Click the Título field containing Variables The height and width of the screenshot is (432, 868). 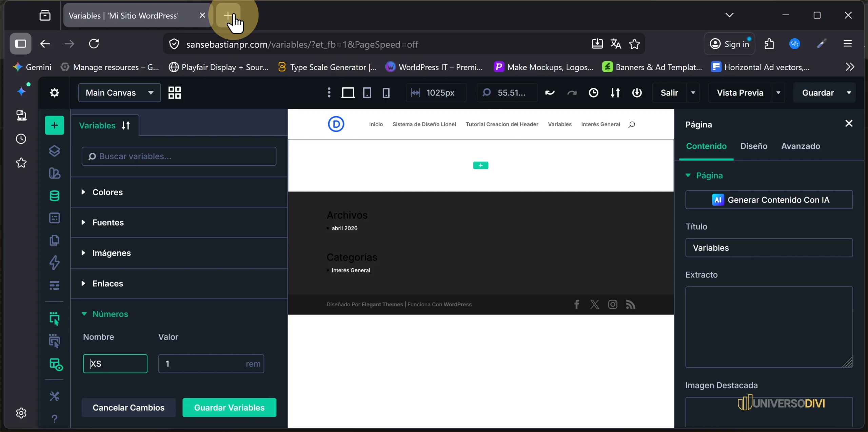pos(769,248)
